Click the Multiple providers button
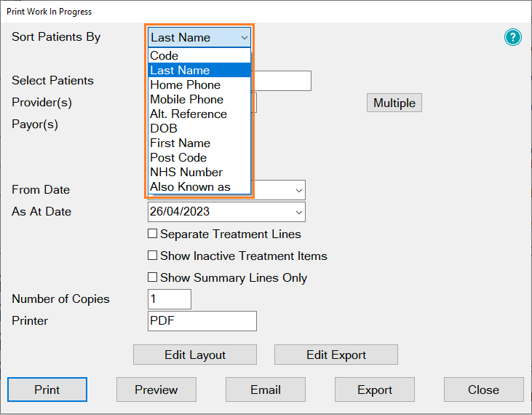Viewport: 532px width, 415px height. pos(394,103)
